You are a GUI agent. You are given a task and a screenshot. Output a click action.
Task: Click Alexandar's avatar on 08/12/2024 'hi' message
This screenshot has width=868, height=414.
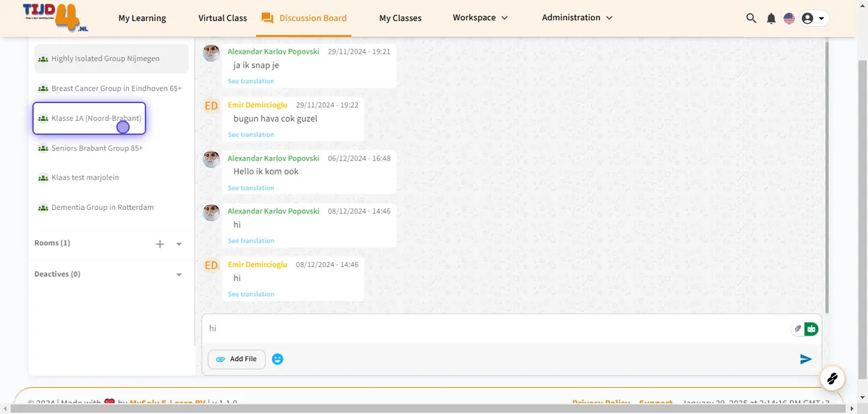coord(211,213)
